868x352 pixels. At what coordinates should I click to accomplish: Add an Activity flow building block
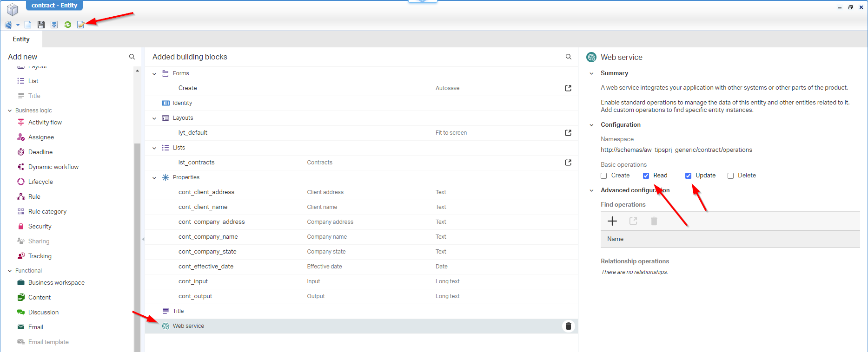[45, 122]
